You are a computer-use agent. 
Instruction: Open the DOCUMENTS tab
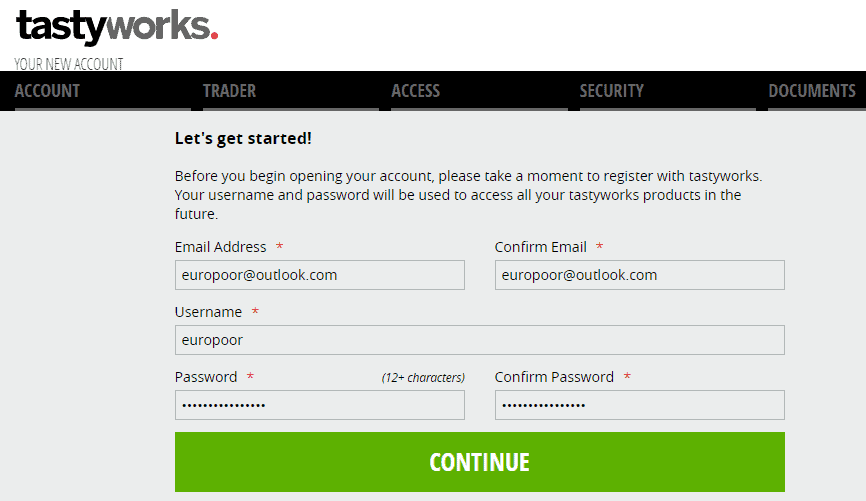pos(812,91)
